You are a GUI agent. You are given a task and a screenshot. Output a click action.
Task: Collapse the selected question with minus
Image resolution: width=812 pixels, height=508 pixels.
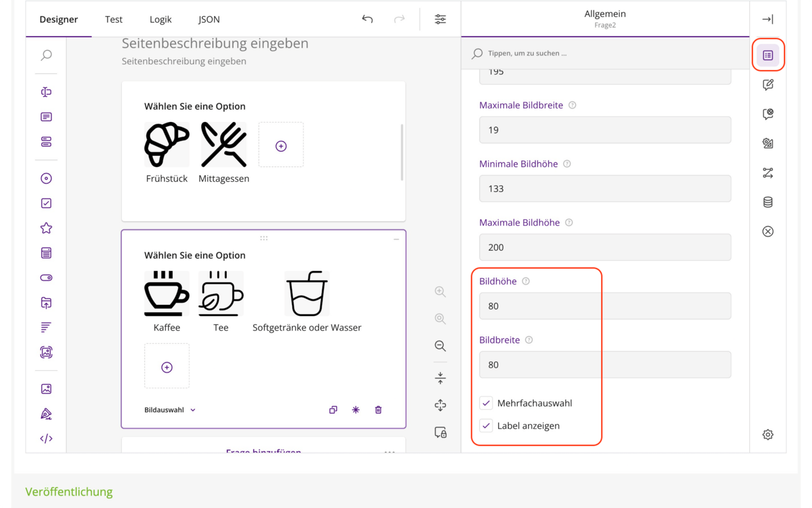pos(396,239)
